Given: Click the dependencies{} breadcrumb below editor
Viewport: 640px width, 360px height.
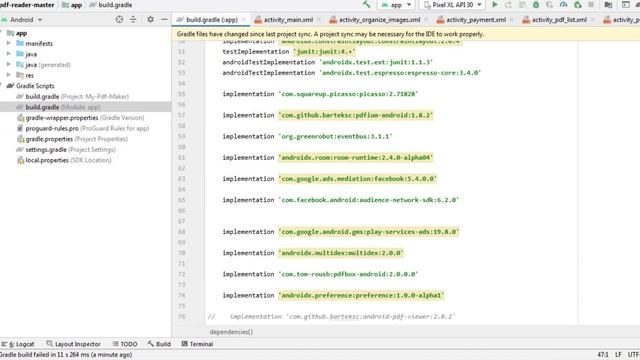Looking at the screenshot, I should (x=231, y=332).
